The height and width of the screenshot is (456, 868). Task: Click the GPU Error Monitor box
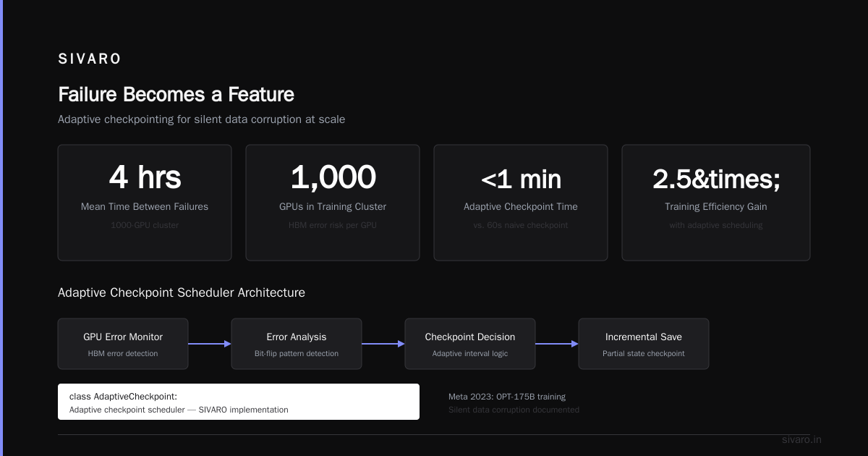pyautogui.click(x=123, y=344)
